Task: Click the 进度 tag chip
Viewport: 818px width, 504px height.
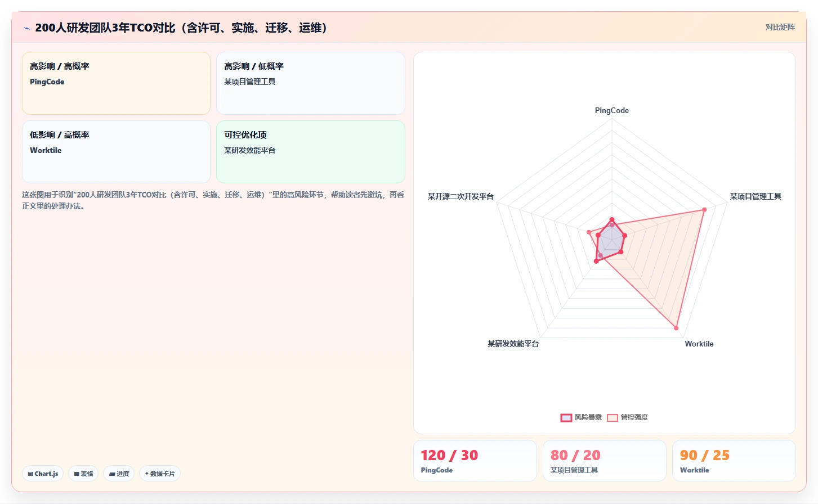Action: click(119, 474)
